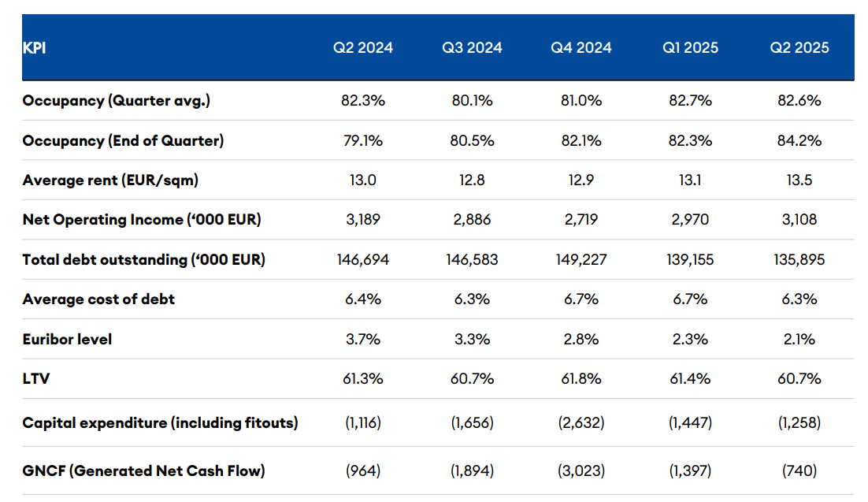Select the Q2 2025 column header

click(799, 48)
